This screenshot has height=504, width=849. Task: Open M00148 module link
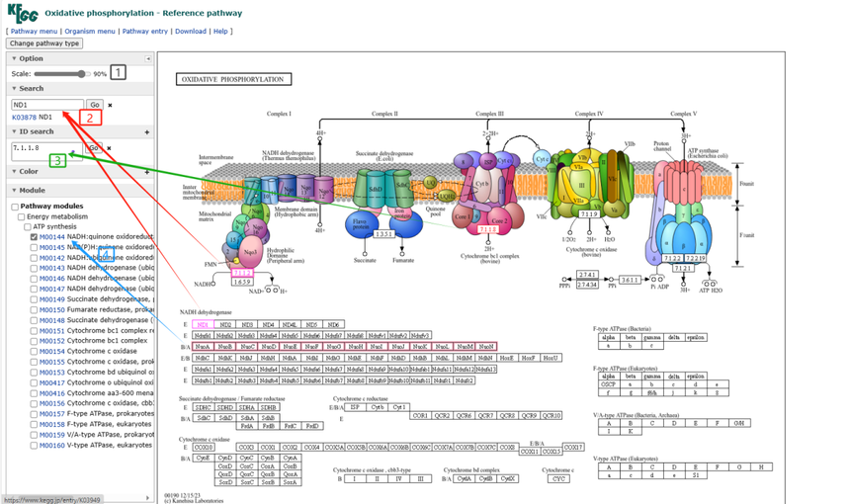[x=52, y=320]
